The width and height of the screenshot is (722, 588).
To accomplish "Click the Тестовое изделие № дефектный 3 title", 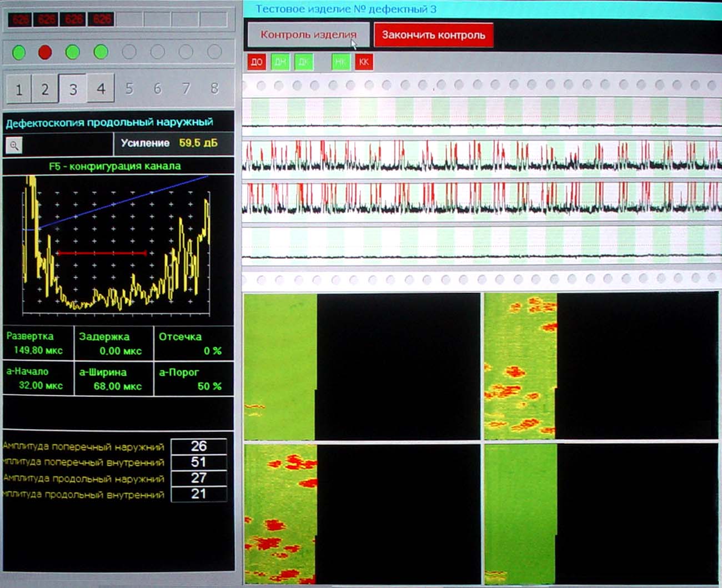I will point(346,9).
